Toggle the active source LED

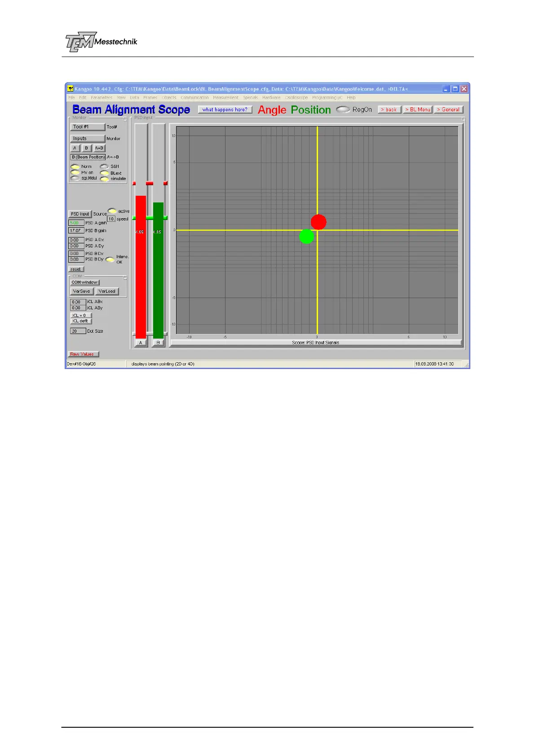pos(112,211)
